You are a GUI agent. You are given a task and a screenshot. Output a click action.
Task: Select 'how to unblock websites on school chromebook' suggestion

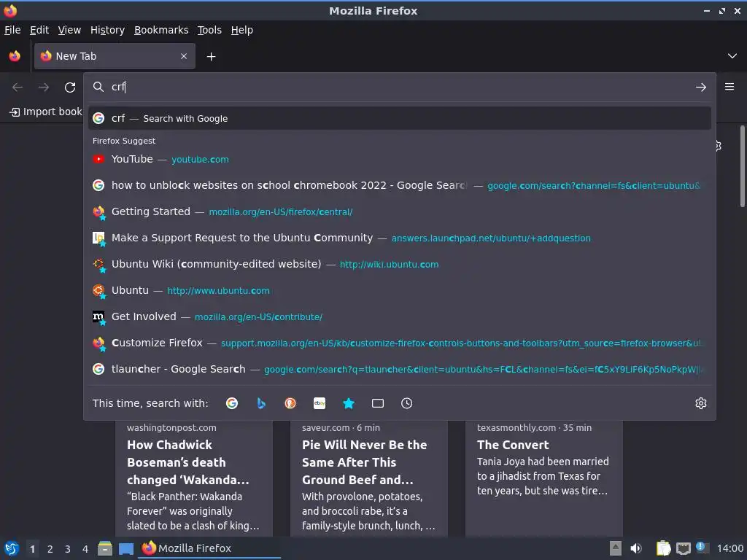(x=399, y=185)
